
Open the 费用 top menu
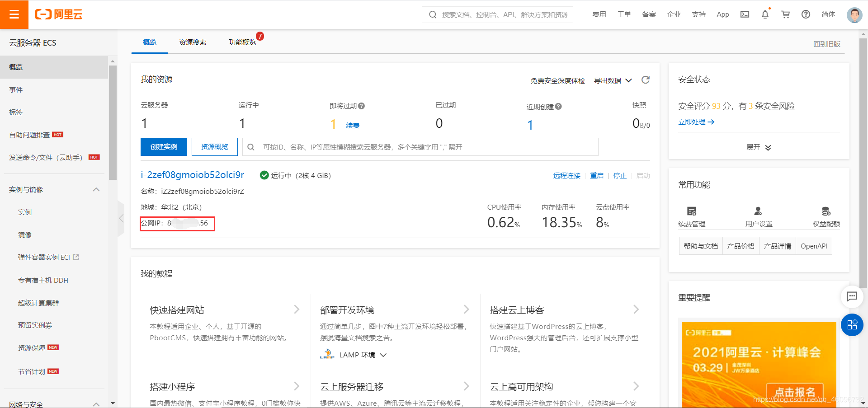pyautogui.click(x=599, y=14)
